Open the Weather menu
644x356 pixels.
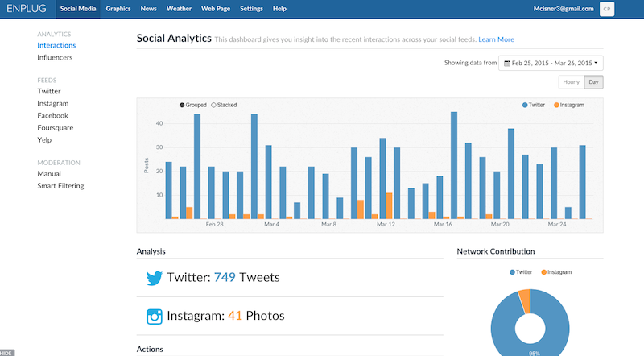(179, 9)
